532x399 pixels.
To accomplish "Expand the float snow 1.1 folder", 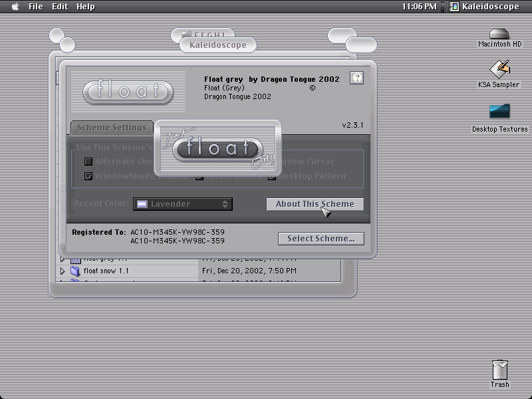I will (x=63, y=271).
